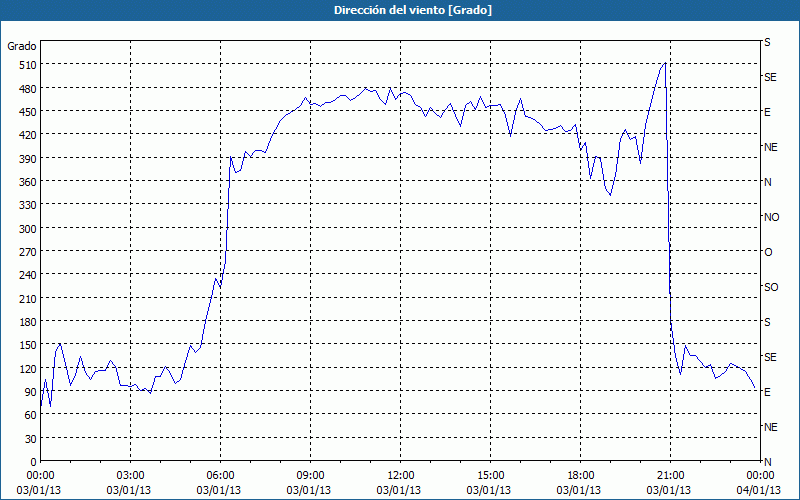This screenshot has width=800, height=500.
Task: Click the 330 degree axis label
Action: click(x=28, y=205)
